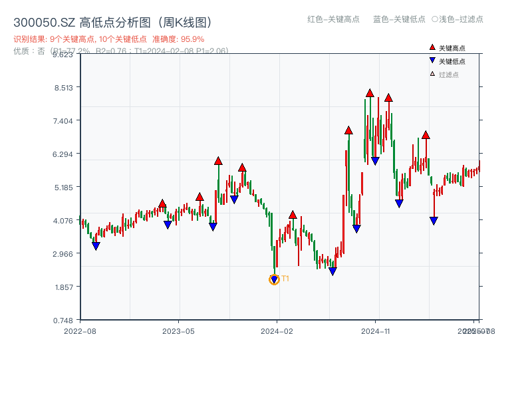The height and width of the screenshot is (399, 532).
Task: Click the 7.404 y-axis label
Action: pos(63,121)
